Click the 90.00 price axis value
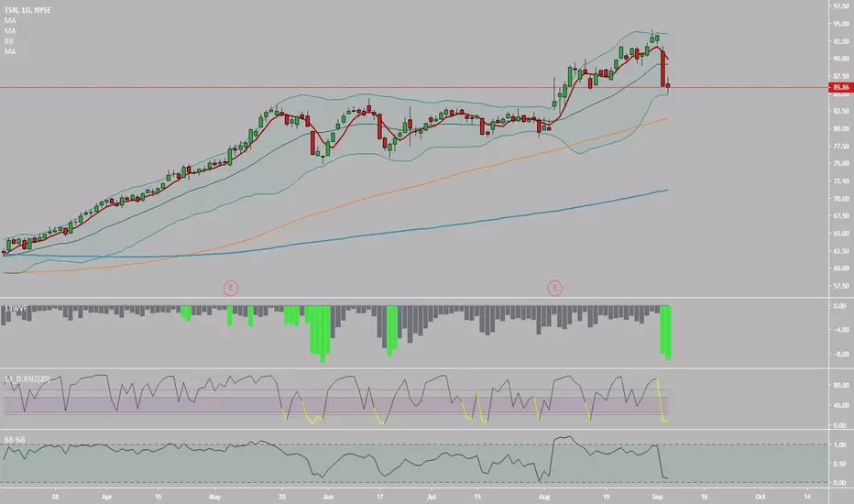This screenshot has height=504, width=854. coord(841,59)
